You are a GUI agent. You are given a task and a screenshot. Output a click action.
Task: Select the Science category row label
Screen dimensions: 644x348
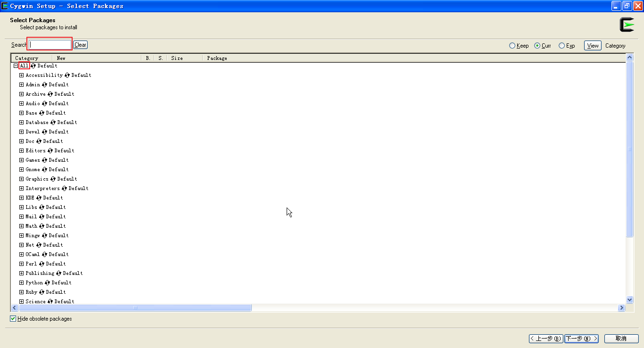[x=36, y=302]
